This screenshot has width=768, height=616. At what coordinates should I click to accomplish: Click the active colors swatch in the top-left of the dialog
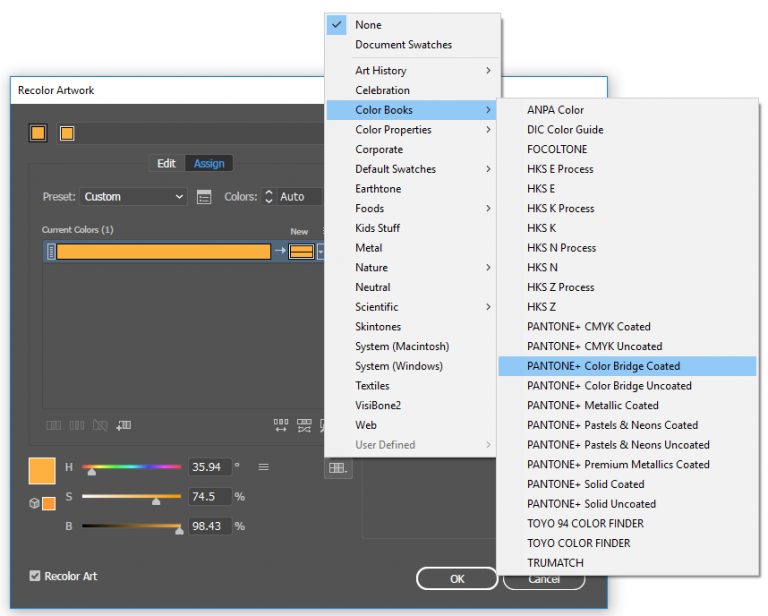coord(38,133)
